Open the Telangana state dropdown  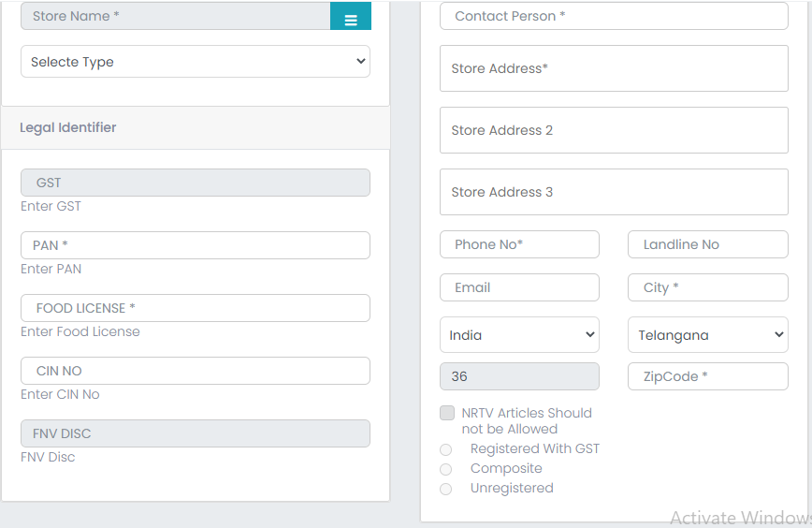click(708, 335)
